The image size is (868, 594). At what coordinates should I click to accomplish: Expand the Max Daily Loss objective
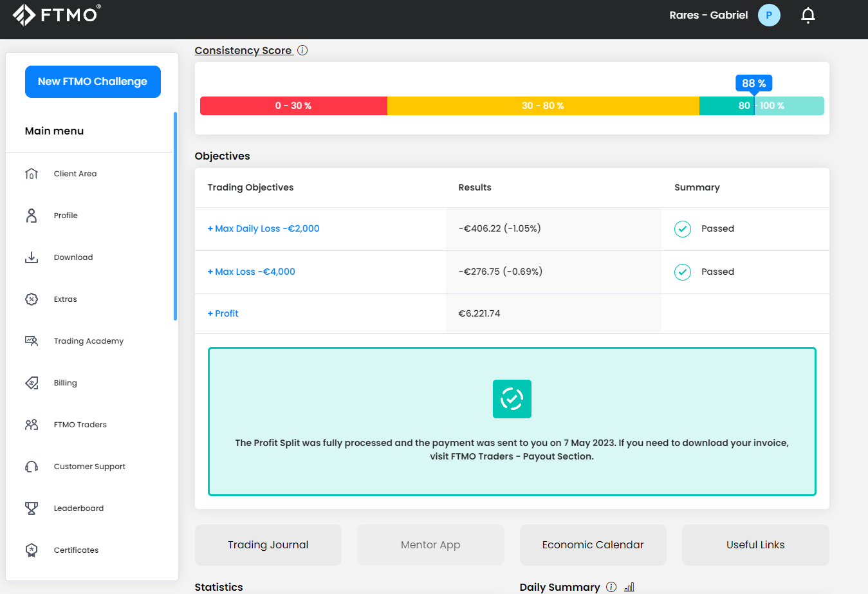264,228
